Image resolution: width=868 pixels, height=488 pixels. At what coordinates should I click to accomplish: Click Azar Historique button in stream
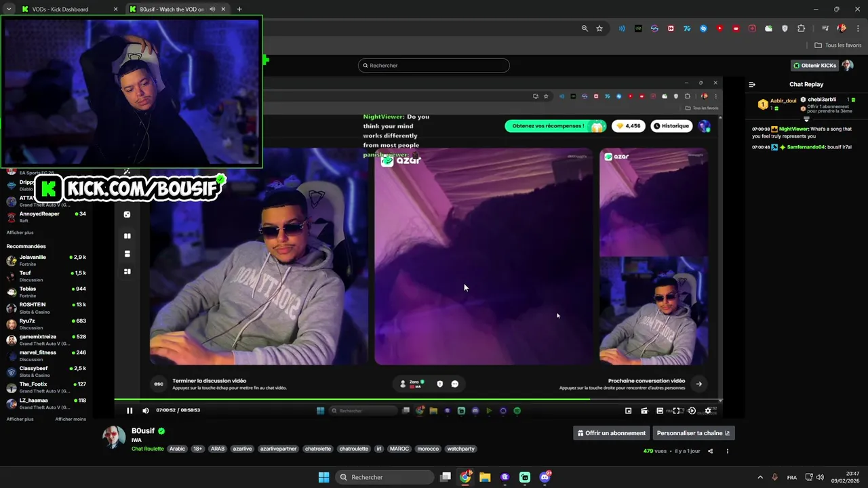pyautogui.click(x=671, y=126)
